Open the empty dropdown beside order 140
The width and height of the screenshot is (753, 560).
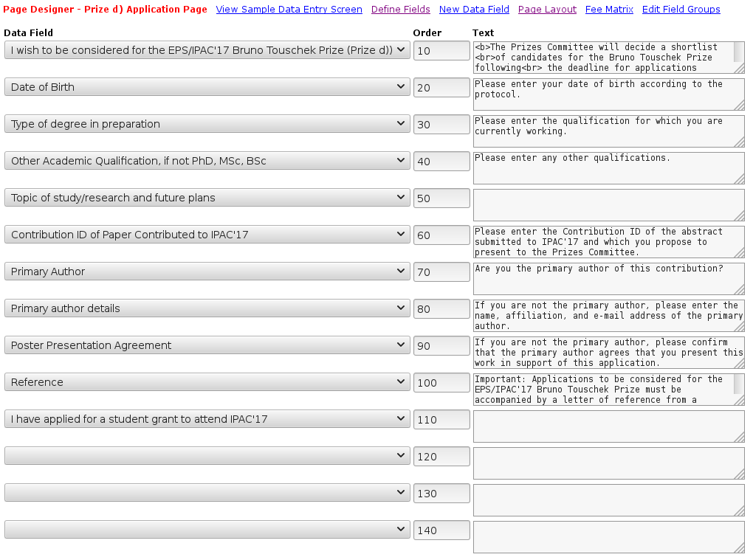coord(207,530)
